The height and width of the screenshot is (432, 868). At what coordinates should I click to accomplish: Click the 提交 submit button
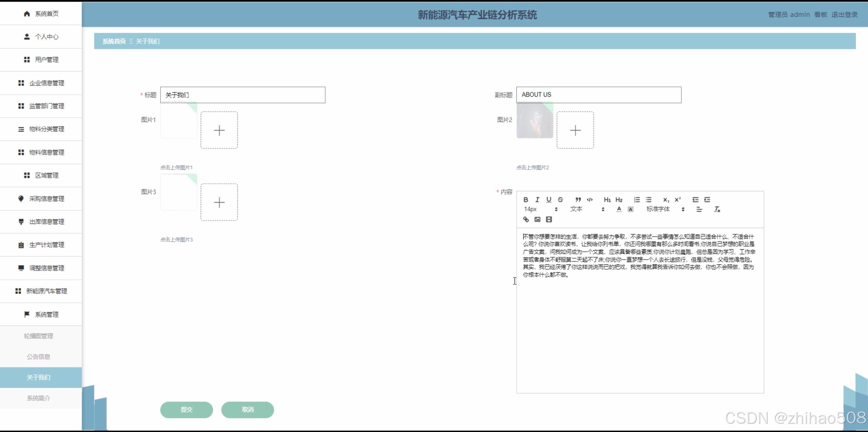tap(186, 410)
